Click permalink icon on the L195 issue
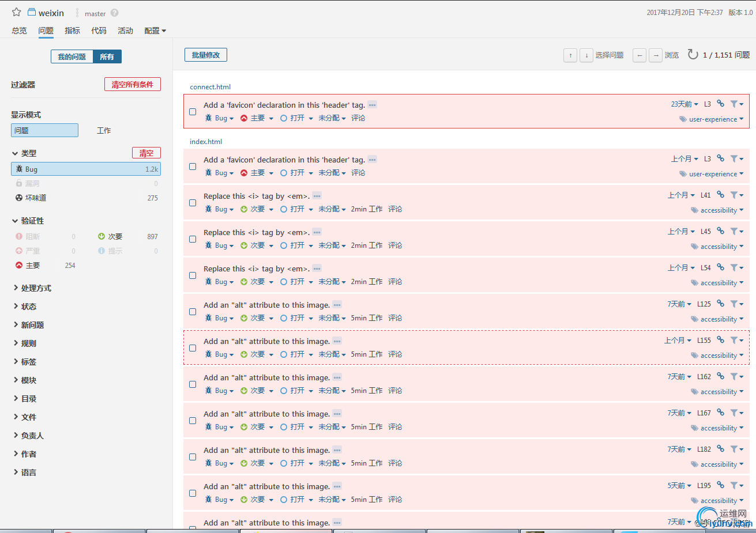The height and width of the screenshot is (533, 756). (720, 485)
